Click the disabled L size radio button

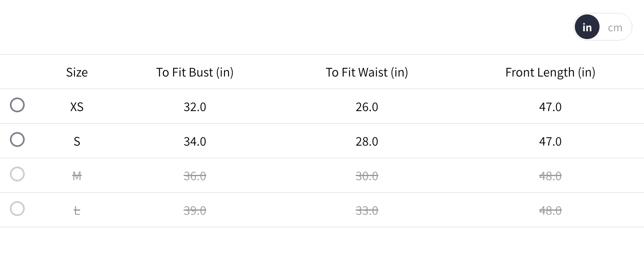pos(17,209)
